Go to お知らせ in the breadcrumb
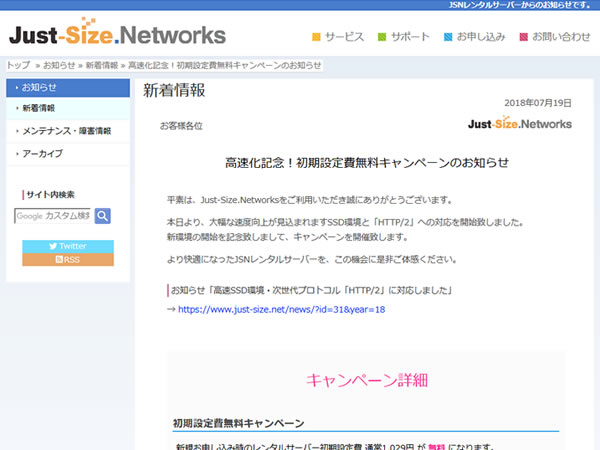This screenshot has width=600, height=450. (x=59, y=65)
